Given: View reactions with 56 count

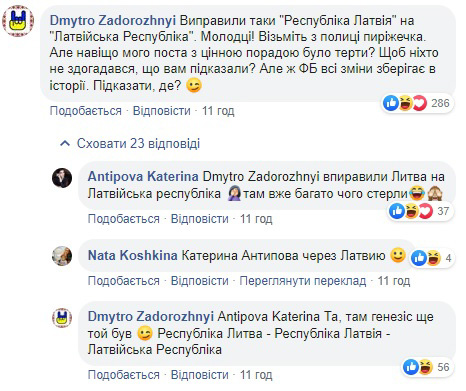Looking at the screenshot, I should (x=427, y=367).
